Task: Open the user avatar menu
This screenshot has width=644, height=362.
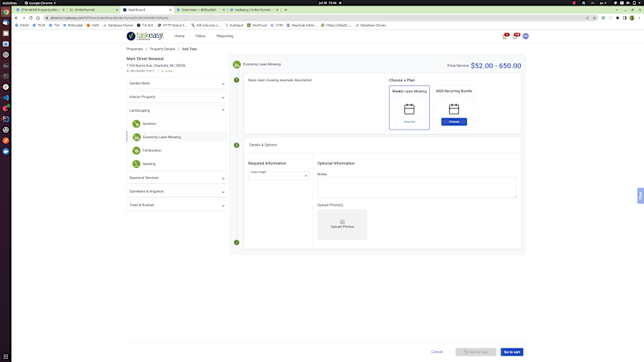Action: tap(526, 36)
